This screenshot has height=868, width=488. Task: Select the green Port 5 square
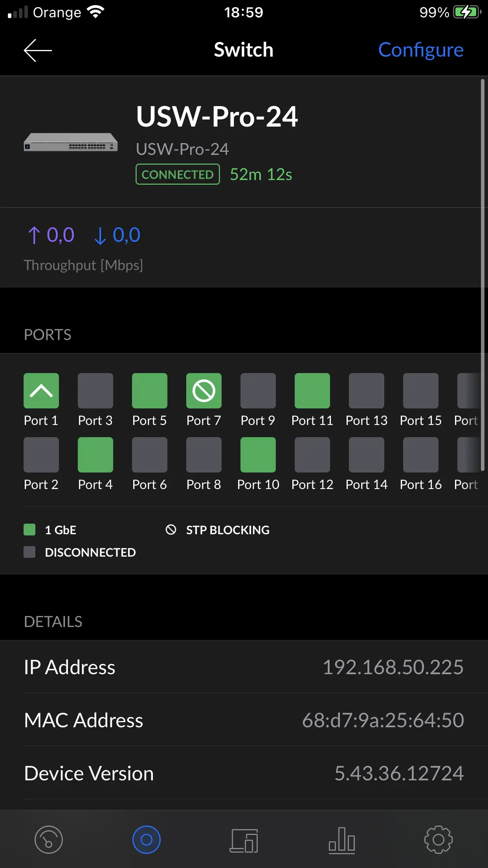click(x=150, y=391)
